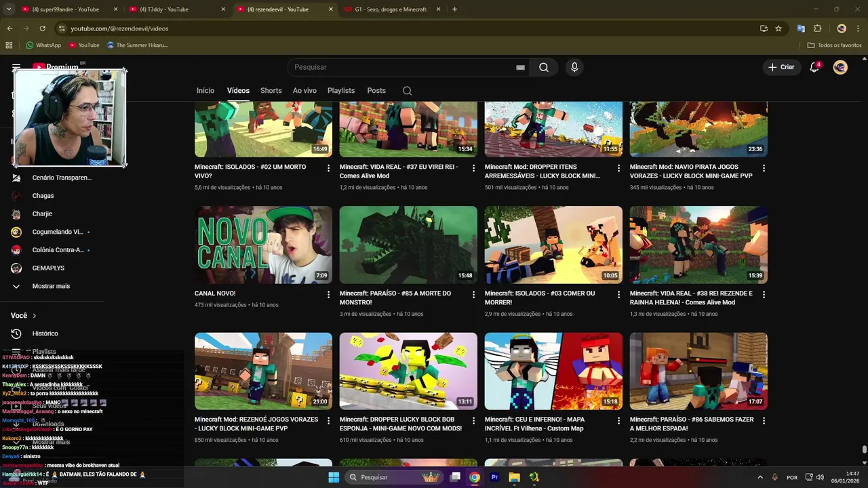Open Chrome apps grid in bookmarks bar

(9, 45)
